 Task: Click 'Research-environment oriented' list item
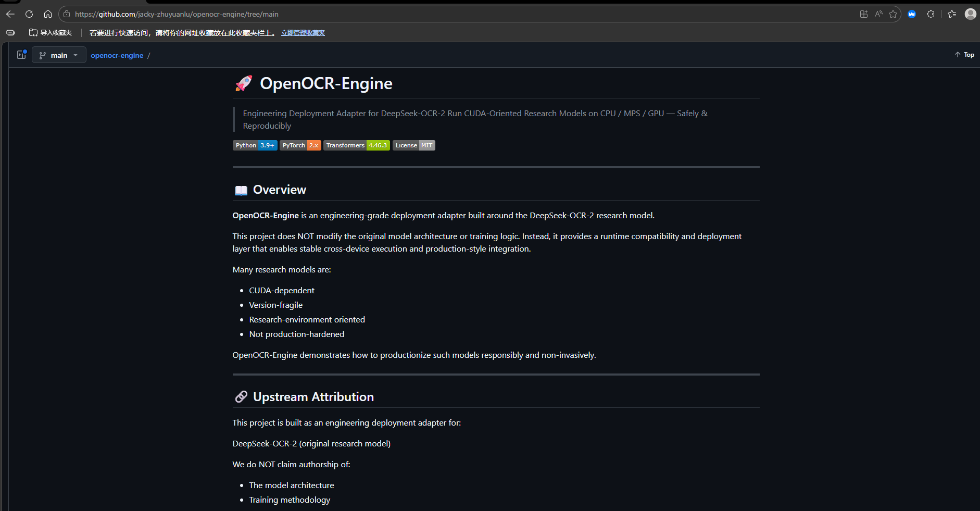[x=307, y=319]
